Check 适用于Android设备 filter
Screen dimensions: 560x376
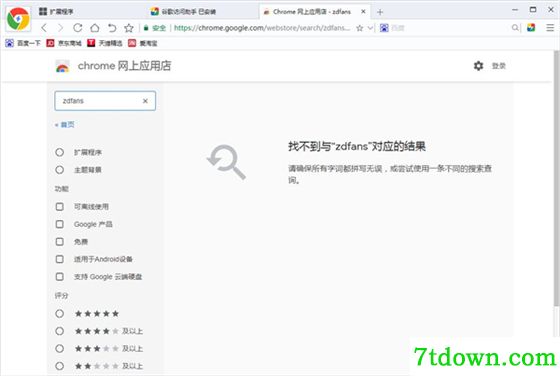(x=60, y=259)
